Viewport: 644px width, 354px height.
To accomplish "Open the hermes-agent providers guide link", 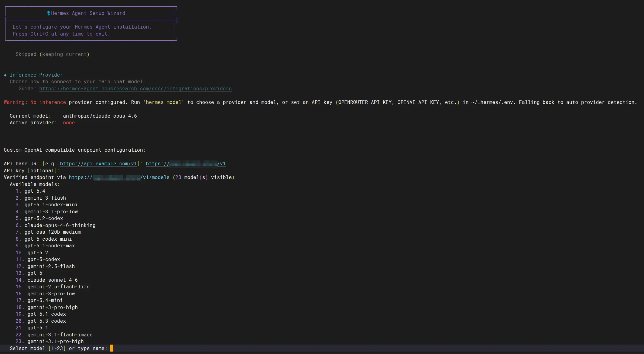I will point(135,89).
